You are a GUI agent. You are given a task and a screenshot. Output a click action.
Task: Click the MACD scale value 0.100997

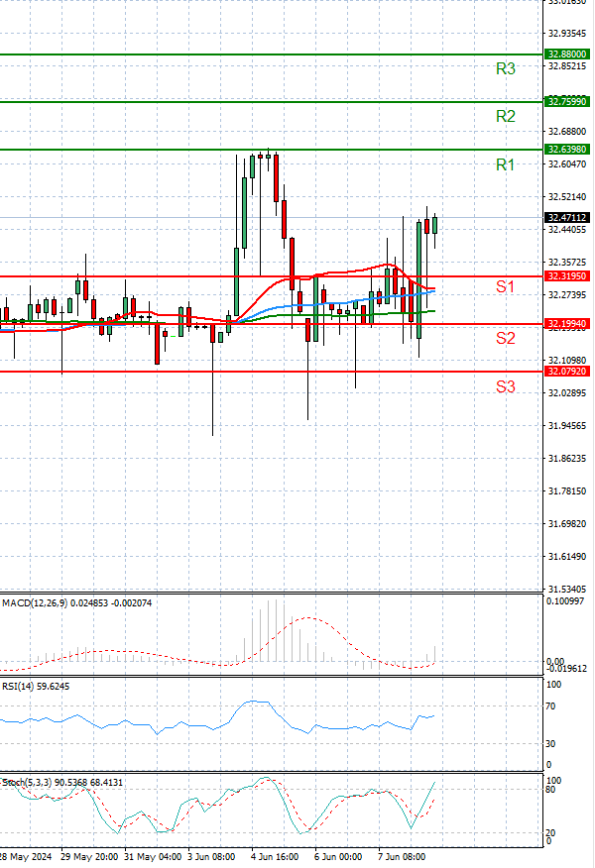click(565, 601)
